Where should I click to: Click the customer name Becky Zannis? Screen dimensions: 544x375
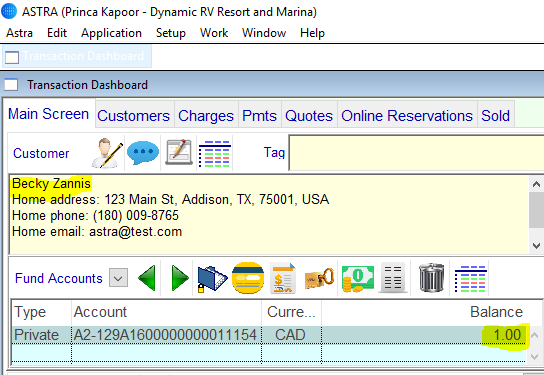tap(51, 183)
